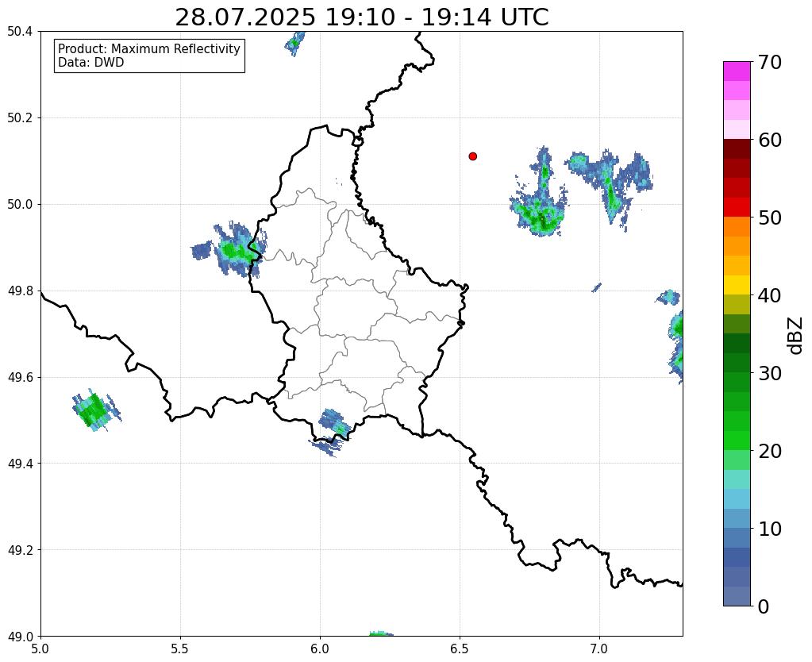Screen dimensions: 812x662
Task: Click the 70 dBZ colorbar tick label
Action: pos(770,62)
